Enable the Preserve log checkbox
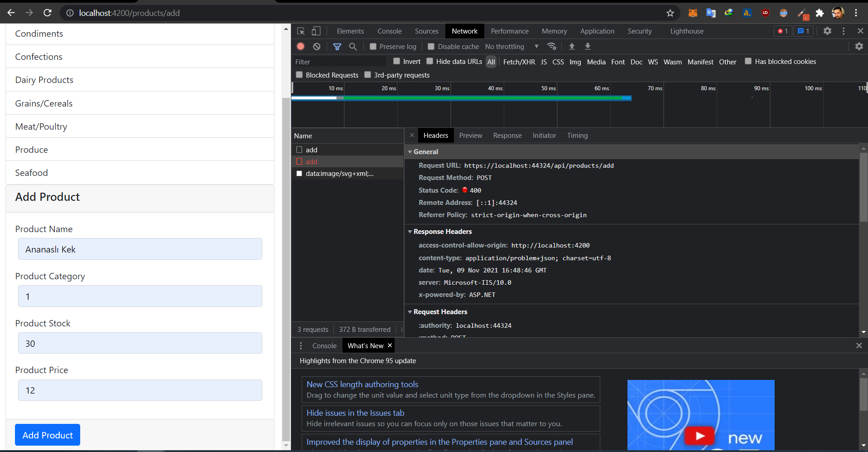 click(x=373, y=47)
